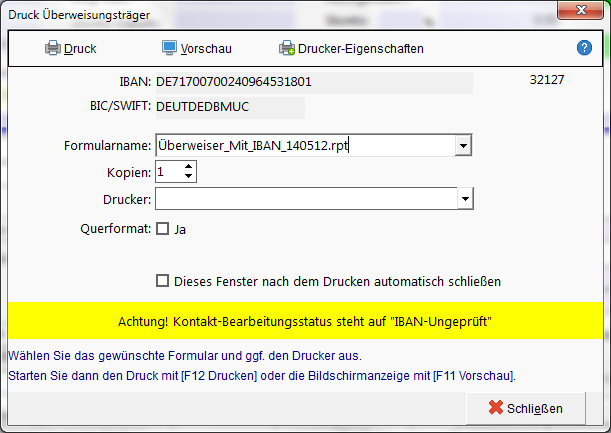Close the dialog with the title bar X

pyautogui.click(x=581, y=11)
